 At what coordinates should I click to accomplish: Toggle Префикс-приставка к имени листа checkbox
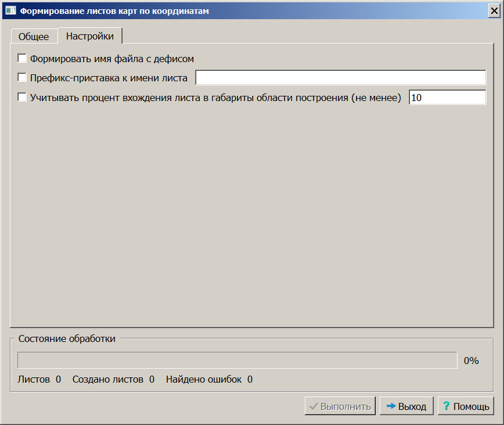[23, 78]
